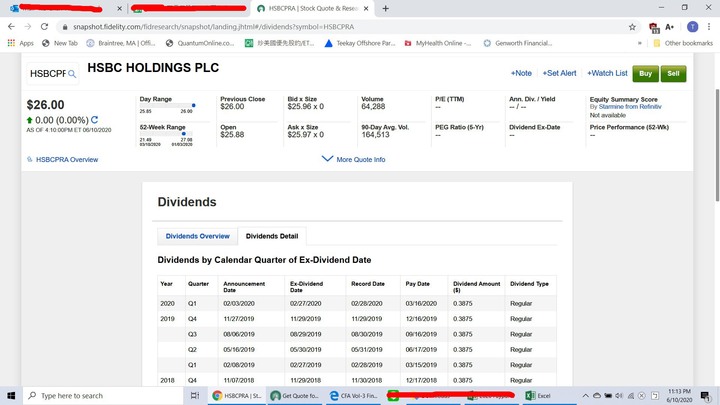Screen dimensions: 720x405
Task: Open the MyHealth Online bookmark
Action: (438, 43)
